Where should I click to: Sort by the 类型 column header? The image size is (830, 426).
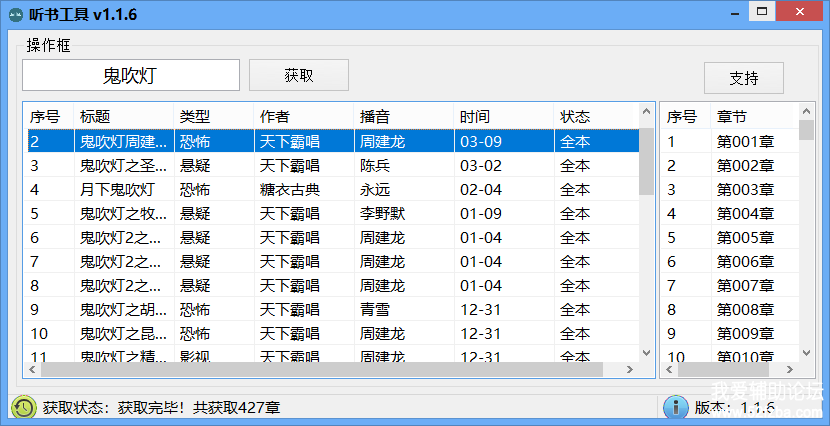pos(213,116)
